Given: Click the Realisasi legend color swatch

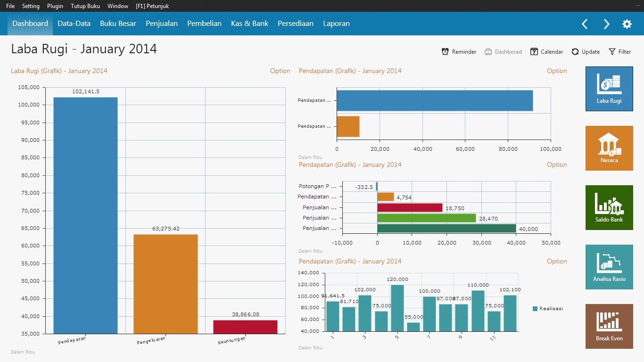Looking at the screenshot, I should (535, 309).
